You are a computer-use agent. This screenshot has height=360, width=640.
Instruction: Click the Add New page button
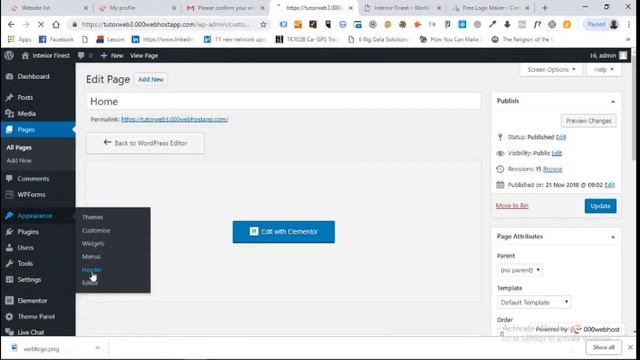(151, 79)
